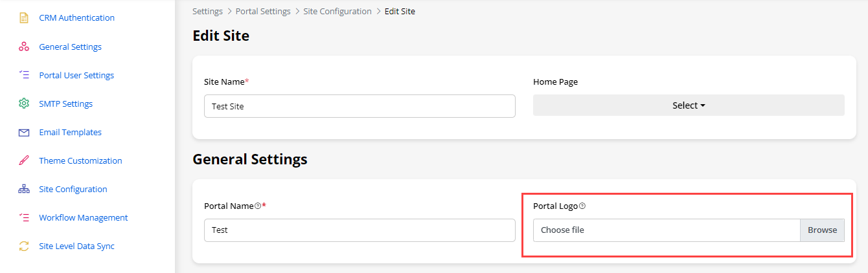Open Email Templates settings page
868x273 pixels.
70,132
